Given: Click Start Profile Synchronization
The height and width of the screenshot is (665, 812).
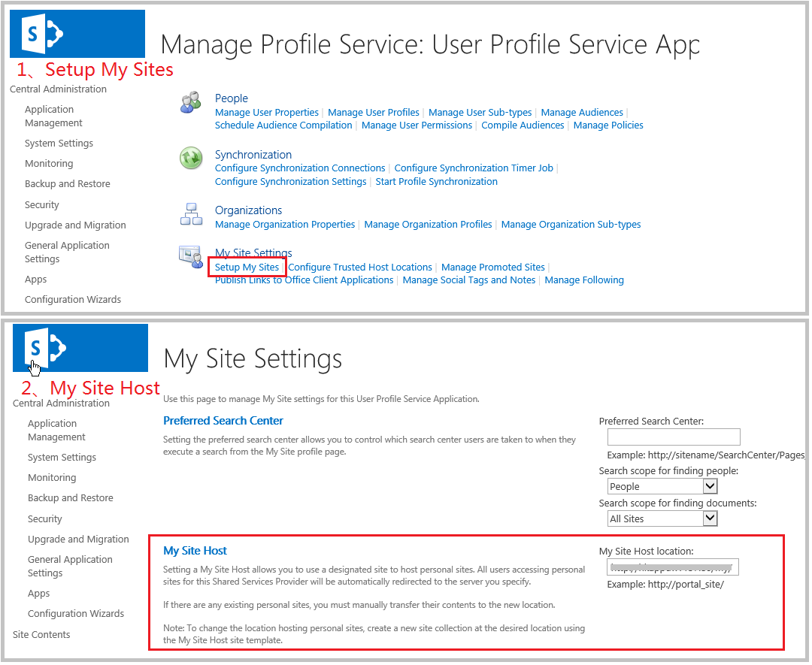Looking at the screenshot, I should tap(437, 182).
